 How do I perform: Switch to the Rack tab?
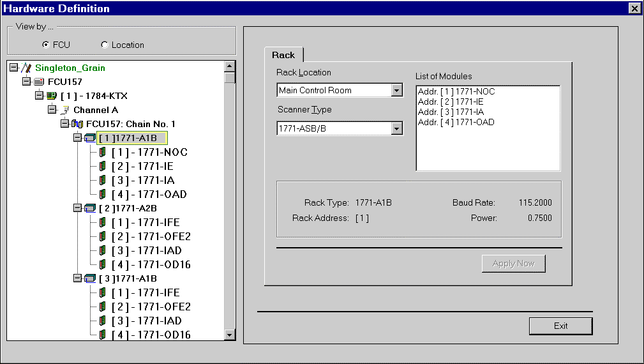[x=283, y=55]
